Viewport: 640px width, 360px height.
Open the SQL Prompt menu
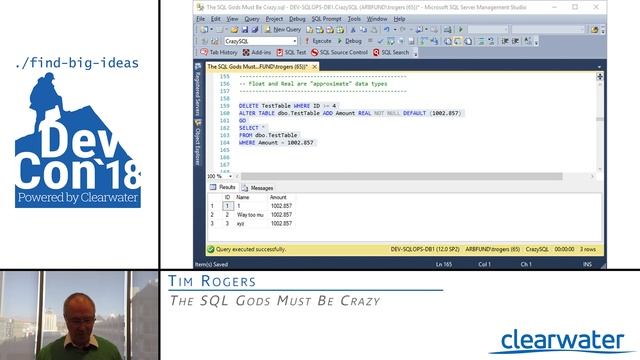point(326,19)
